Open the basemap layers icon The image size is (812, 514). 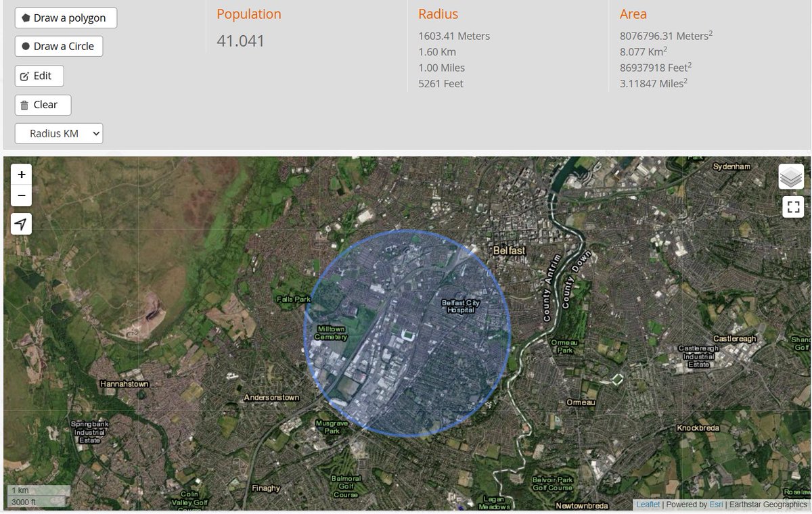click(792, 176)
